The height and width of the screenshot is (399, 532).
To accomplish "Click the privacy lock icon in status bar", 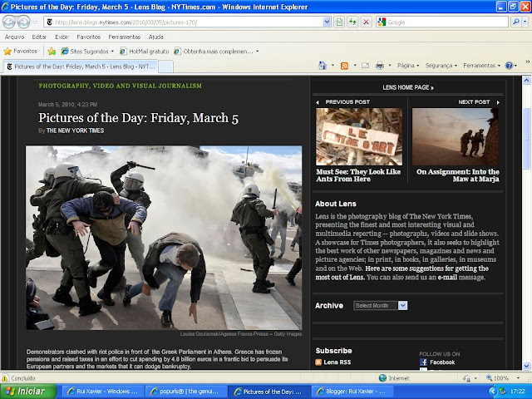I will (467, 378).
